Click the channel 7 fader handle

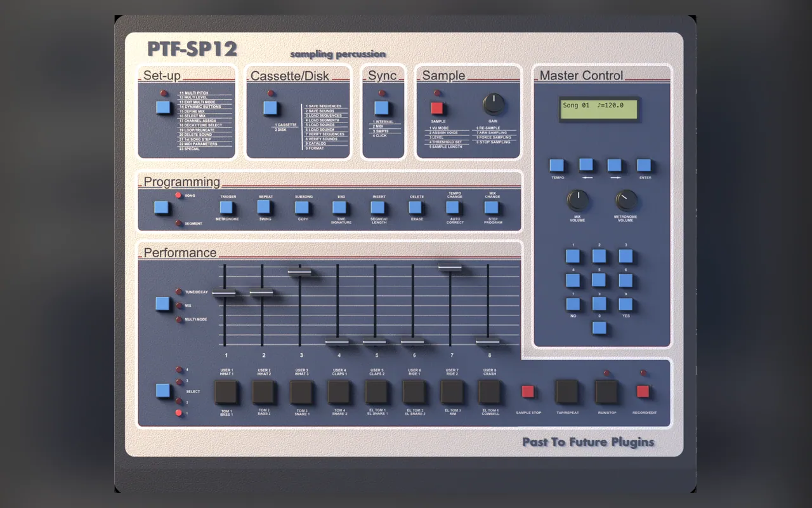450,269
